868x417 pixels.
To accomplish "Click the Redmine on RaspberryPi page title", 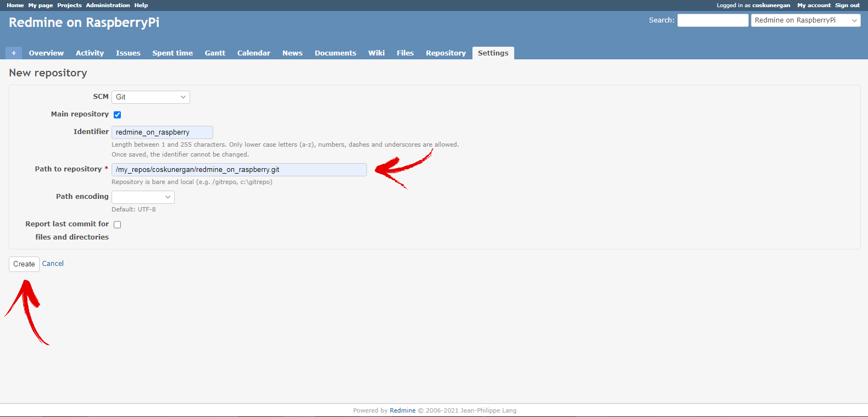I will (x=84, y=23).
